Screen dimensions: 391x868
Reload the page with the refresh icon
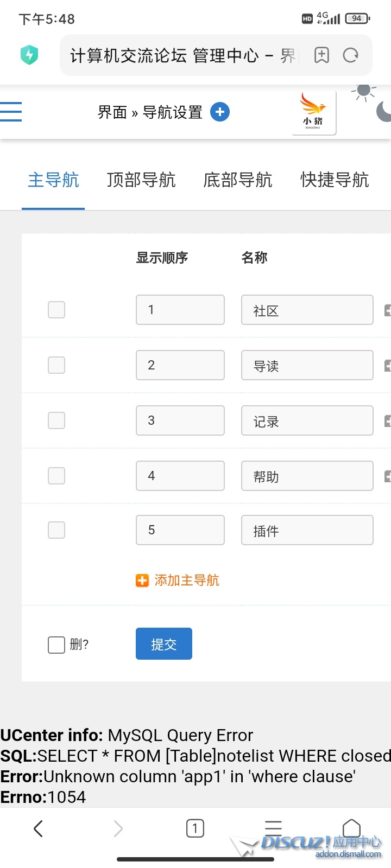coord(351,55)
